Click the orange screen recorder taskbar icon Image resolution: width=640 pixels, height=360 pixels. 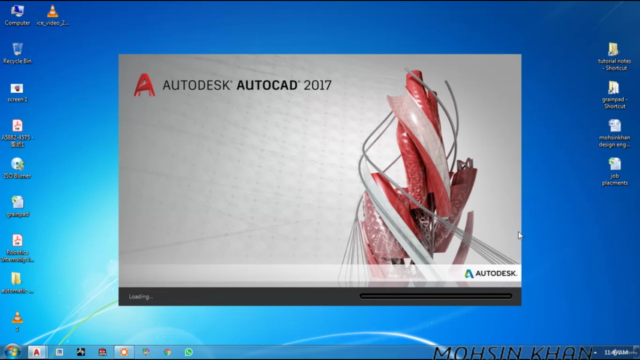[x=124, y=352]
